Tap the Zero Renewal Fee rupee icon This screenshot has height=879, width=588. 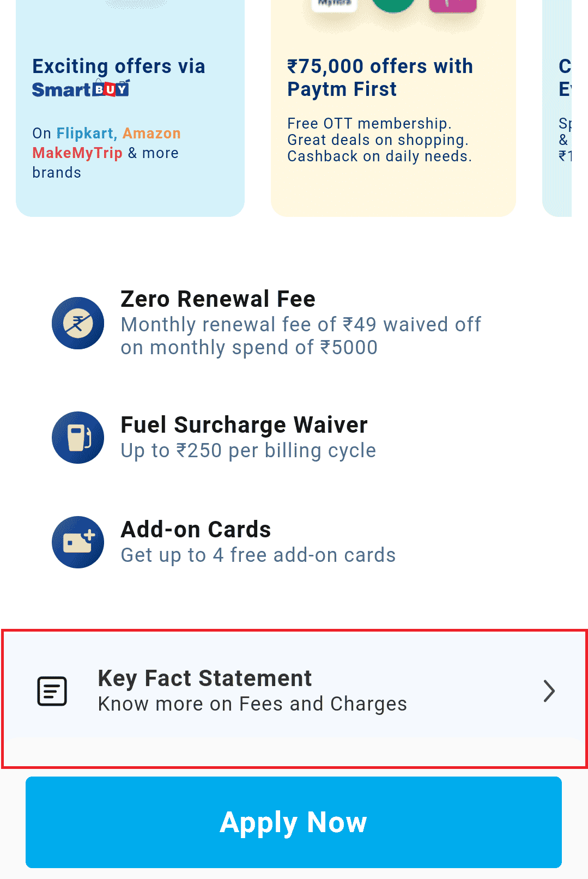tap(78, 323)
